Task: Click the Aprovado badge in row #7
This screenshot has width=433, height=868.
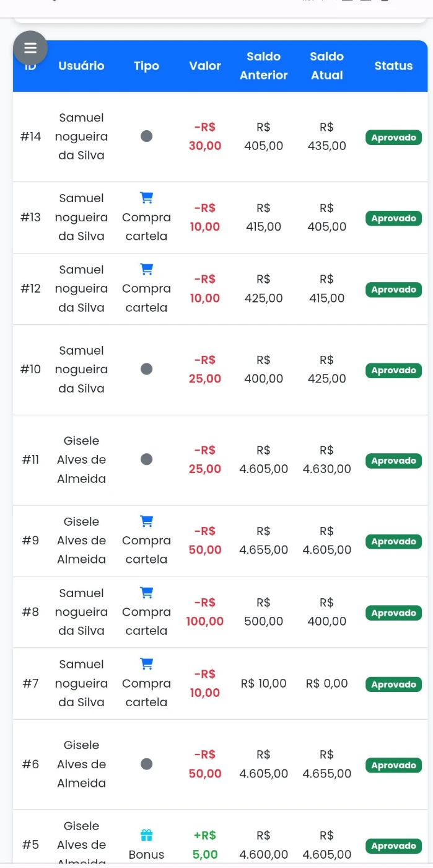Action: pyautogui.click(x=393, y=684)
